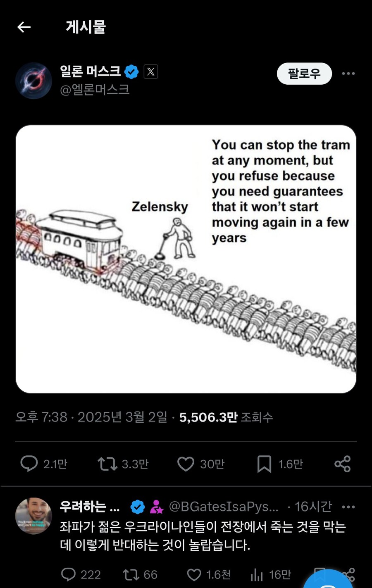Open the @BGatesIsaPys... handle link
Screen dimensions: 372x588
click(224, 507)
